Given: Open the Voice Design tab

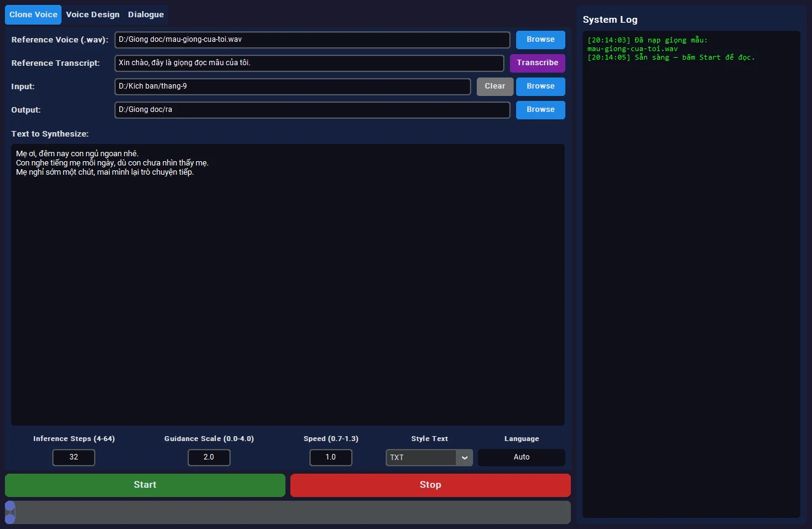Looking at the screenshot, I should click(x=93, y=15).
